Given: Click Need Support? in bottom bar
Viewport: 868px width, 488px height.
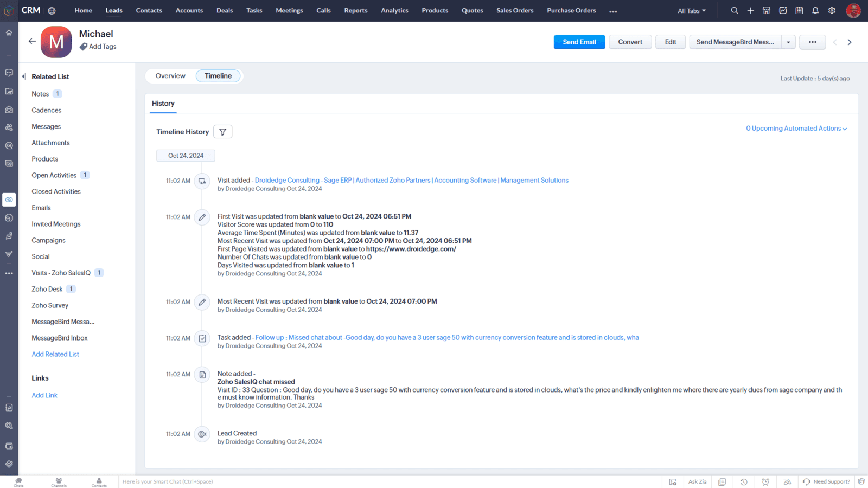Looking at the screenshot, I should (x=826, y=481).
